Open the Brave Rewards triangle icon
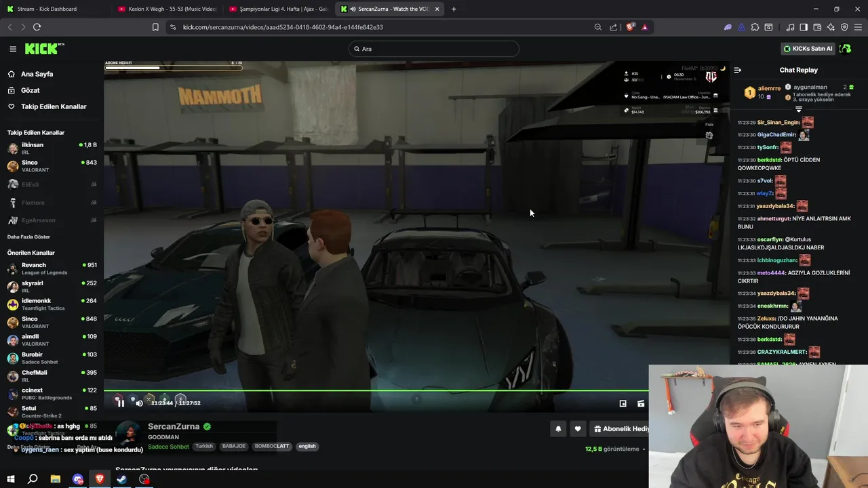The width and height of the screenshot is (868, 488). (x=644, y=27)
